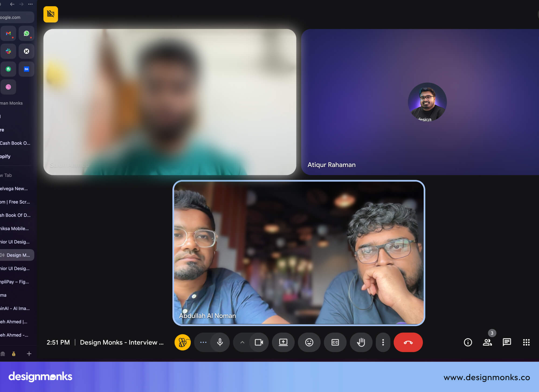Open Behance from the sidebar
539x392 pixels.
pos(26,69)
